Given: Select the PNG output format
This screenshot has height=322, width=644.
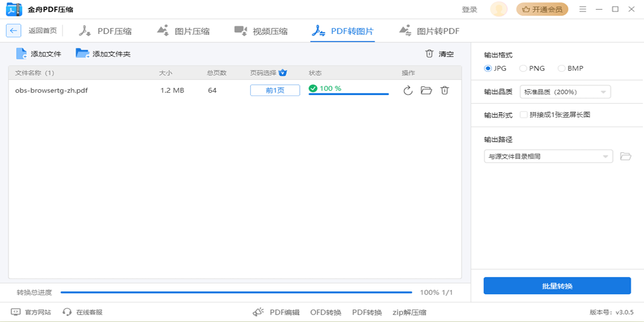Looking at the screenshot, I should [x=523, y=68].
